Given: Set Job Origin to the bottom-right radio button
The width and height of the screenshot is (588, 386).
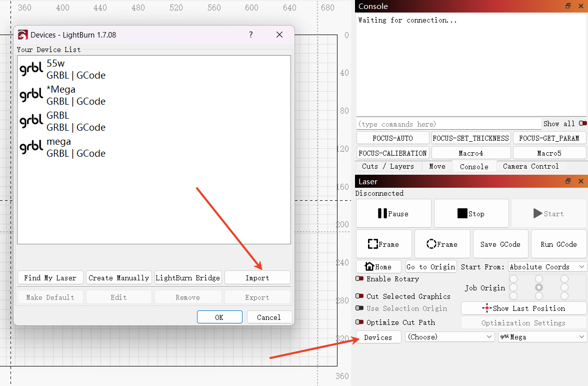Looking at the screenshot, I should [x=564, y=296].
